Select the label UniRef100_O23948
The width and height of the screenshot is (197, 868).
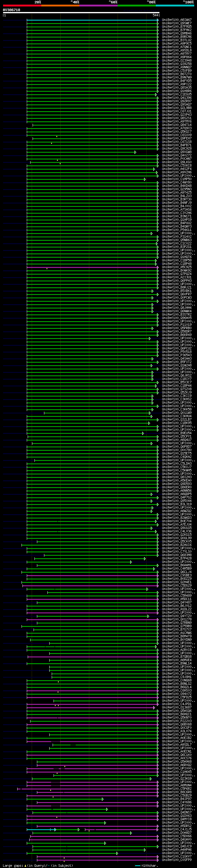point(176,61)
